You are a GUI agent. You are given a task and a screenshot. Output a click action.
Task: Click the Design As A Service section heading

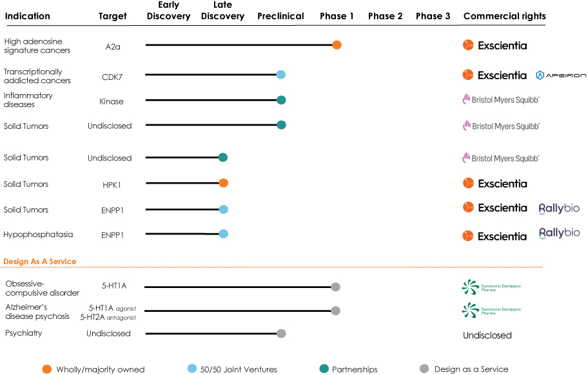point(40,262)
